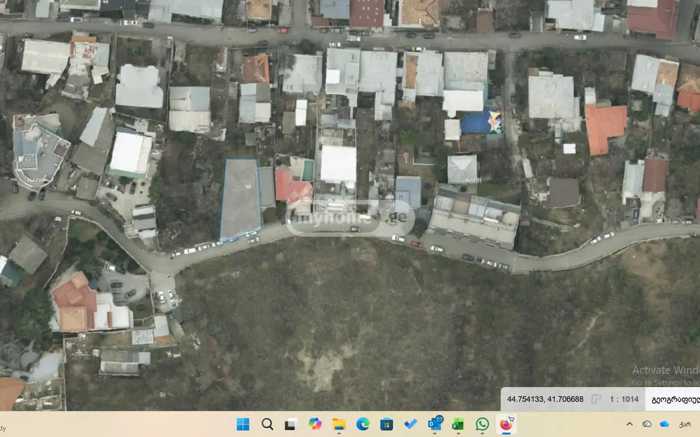Open WhatsApp from taskbar
The image size is (700, 437).
482,424
